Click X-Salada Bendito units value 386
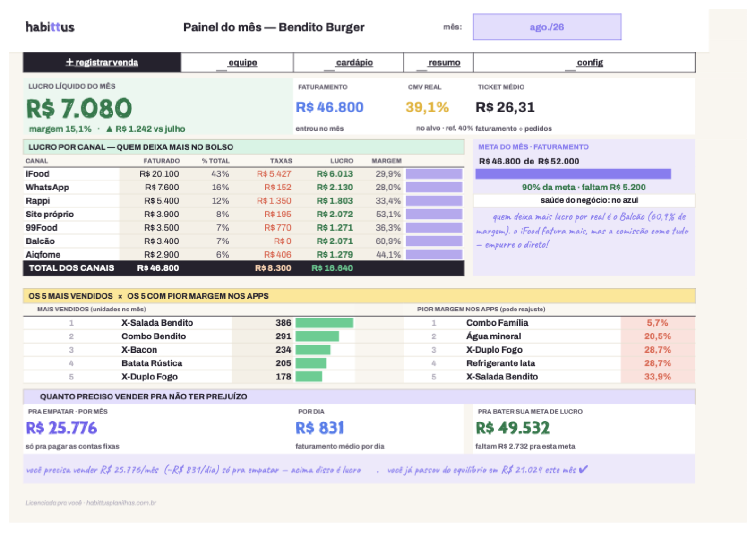756x534 pixels. [x=283, y=323]
